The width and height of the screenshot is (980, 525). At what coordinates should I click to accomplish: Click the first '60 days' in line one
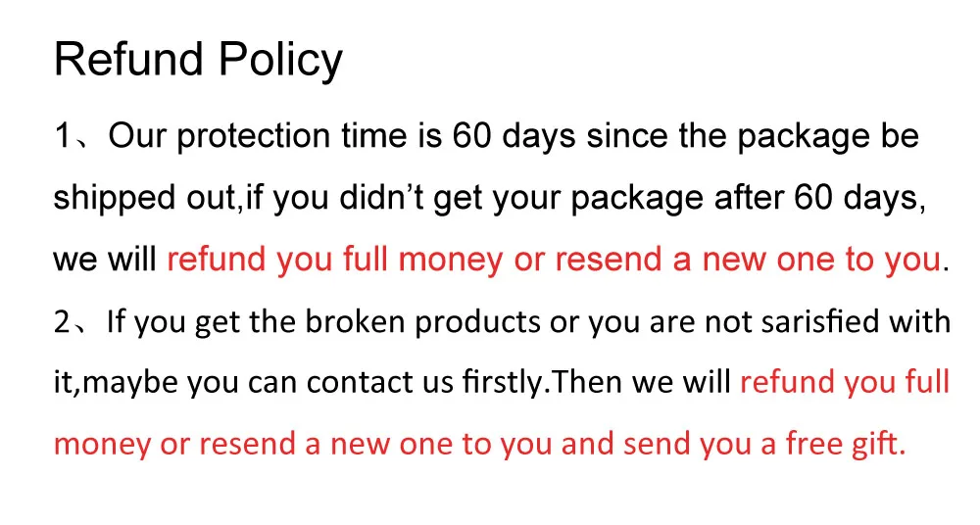click(514, 136)
